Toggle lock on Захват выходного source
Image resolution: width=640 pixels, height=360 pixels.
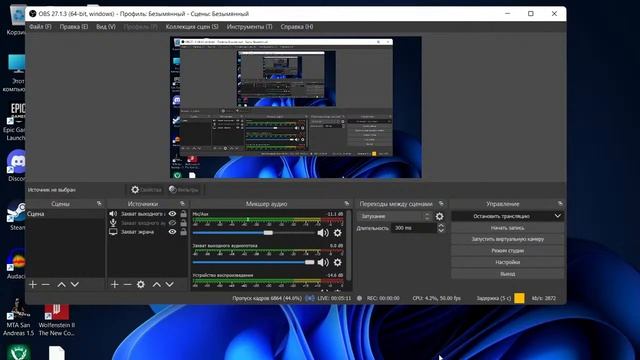coord(184,213)
